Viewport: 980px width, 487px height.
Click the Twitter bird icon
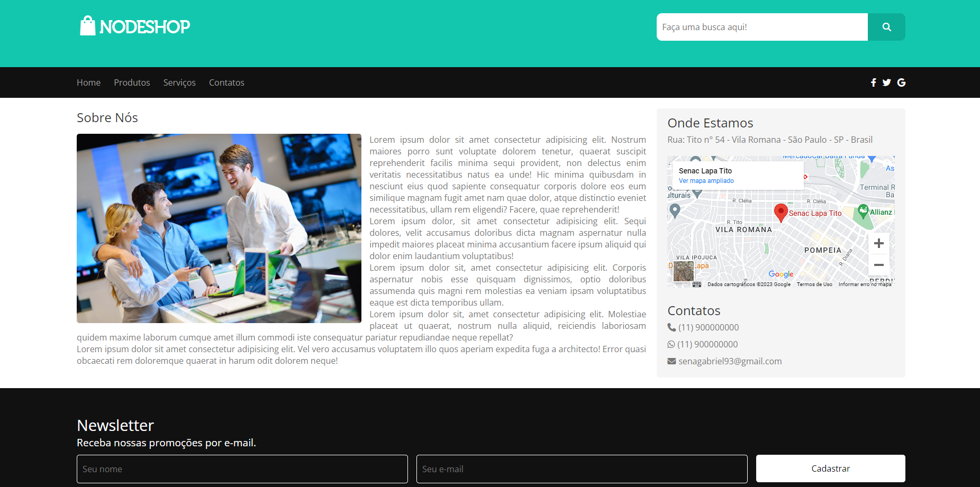(886, 82)
